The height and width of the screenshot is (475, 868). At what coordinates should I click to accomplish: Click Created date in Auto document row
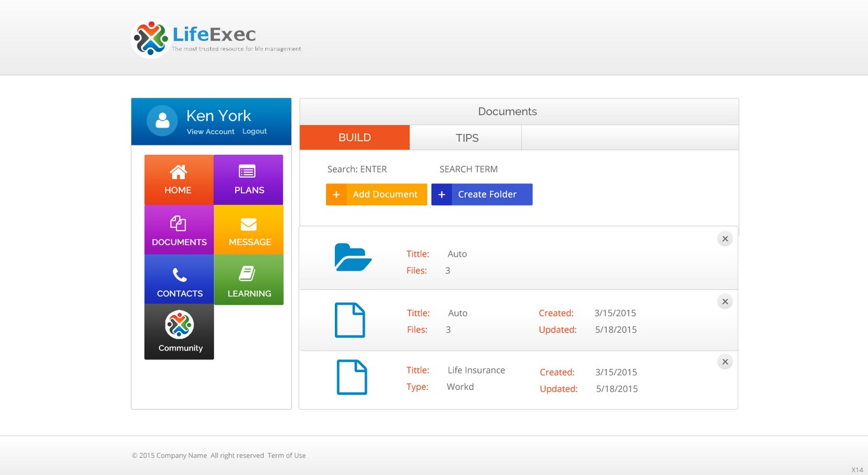click(x=615, y=313)
